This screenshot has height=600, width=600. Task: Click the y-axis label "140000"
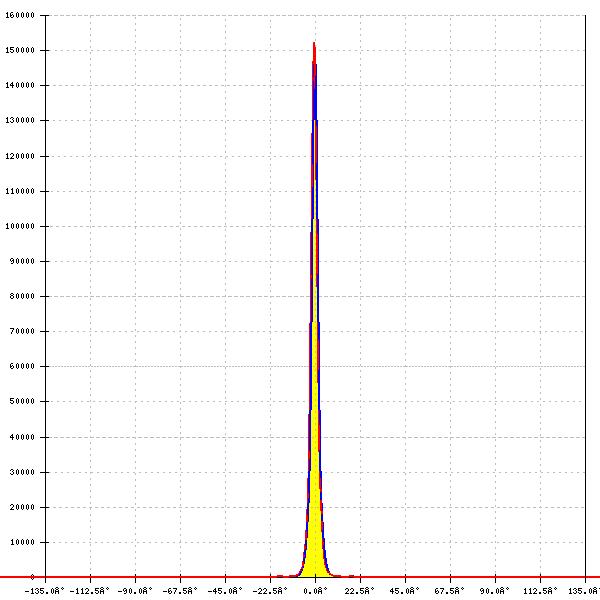[20, 85]
